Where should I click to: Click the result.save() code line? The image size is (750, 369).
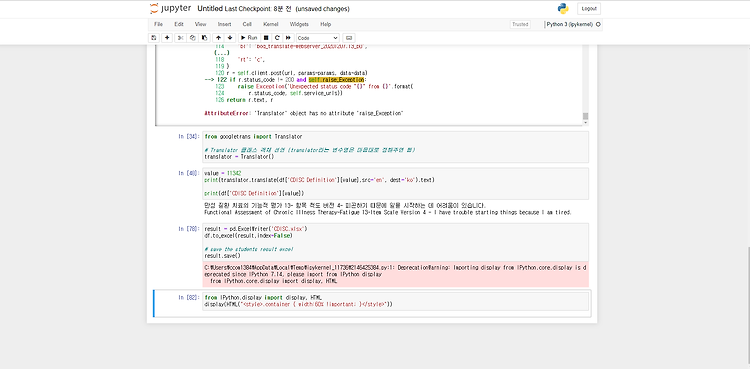(x=222, y=256)
